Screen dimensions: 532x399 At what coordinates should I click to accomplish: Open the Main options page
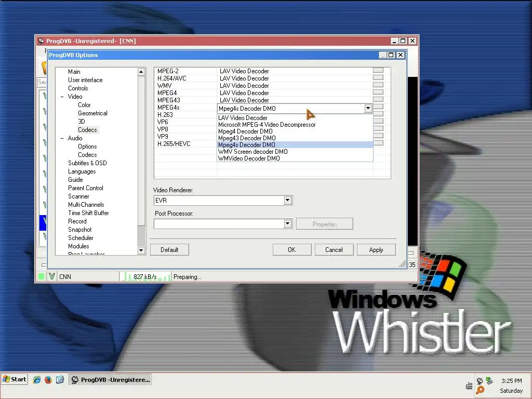(x=74, y=72)
